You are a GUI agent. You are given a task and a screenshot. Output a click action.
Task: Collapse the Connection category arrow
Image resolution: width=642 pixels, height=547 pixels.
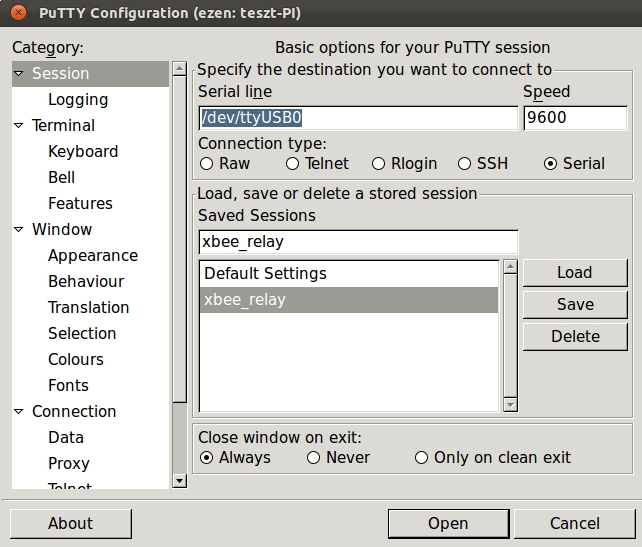tap(19, 411)
